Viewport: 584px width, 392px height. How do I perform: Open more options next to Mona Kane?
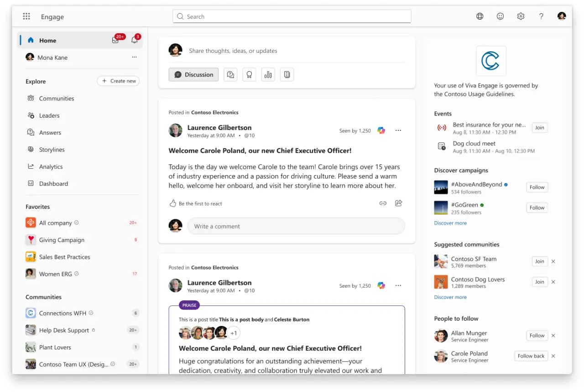click(134, 57)
